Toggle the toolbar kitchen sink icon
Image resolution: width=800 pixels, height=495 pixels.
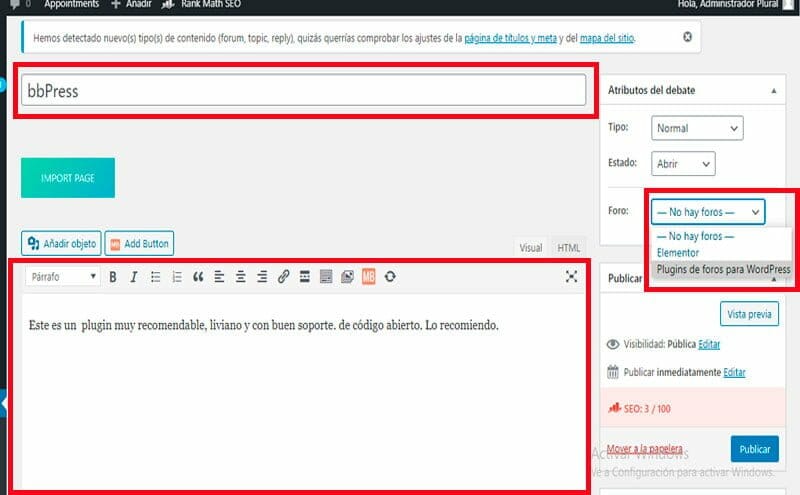326,277
